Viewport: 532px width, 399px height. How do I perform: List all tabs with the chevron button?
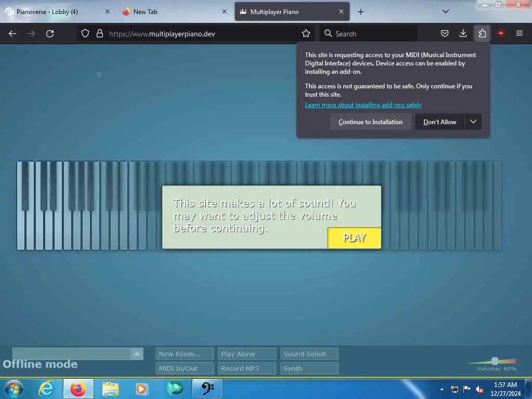(445, 11)
